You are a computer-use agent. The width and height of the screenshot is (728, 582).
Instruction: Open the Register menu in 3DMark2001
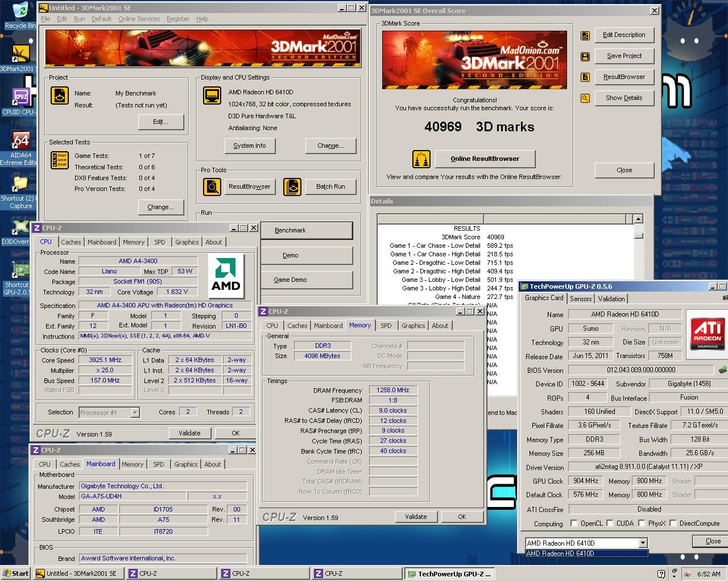[178, 19]
